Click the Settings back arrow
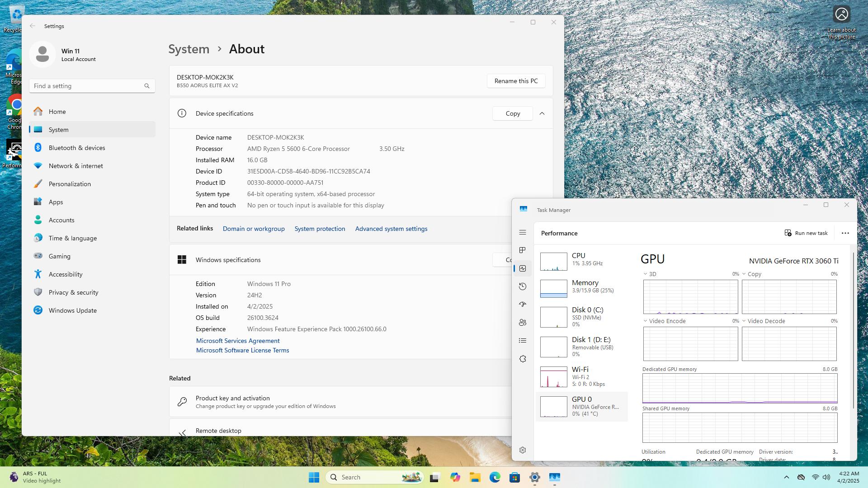The width and height of the screenshot is (868, 488). click(33, 26)
